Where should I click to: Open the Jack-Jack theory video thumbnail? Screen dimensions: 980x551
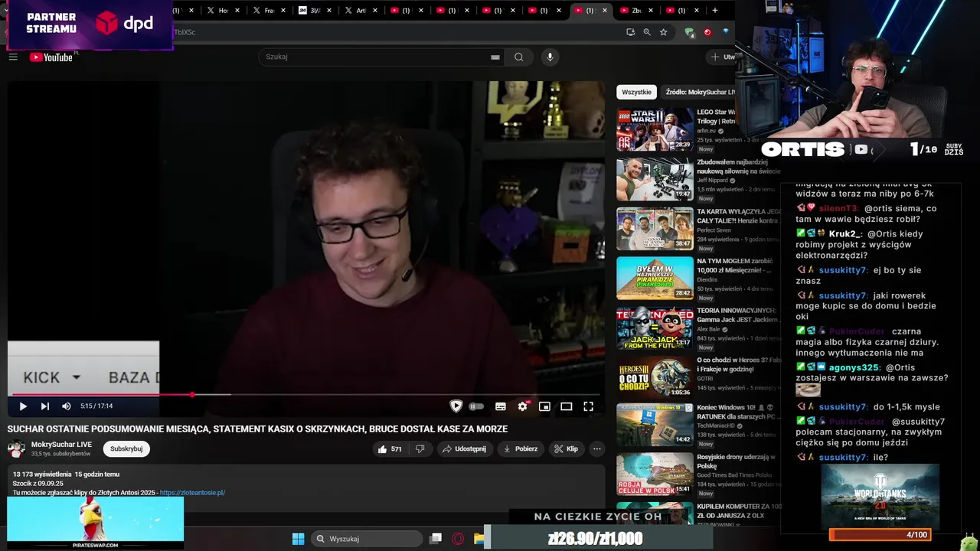[x=655, y=328]
